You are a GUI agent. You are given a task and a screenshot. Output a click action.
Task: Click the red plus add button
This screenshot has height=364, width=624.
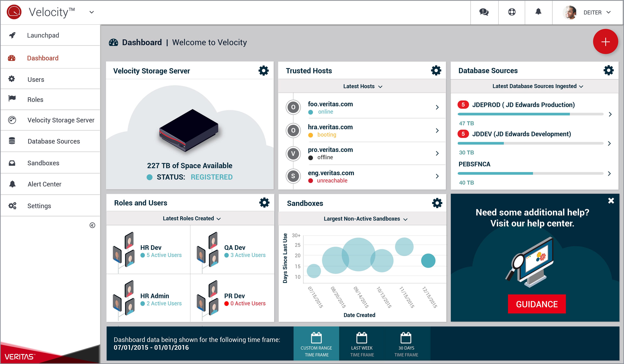tap(605, 42)
